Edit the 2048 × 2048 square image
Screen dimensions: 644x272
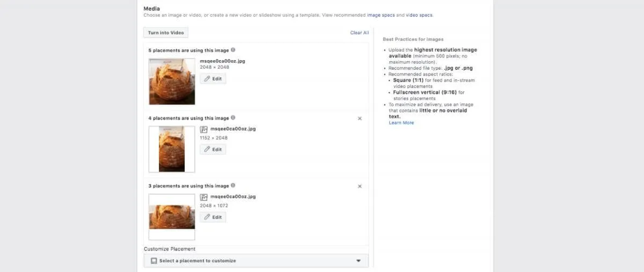[x=213, y=79]
